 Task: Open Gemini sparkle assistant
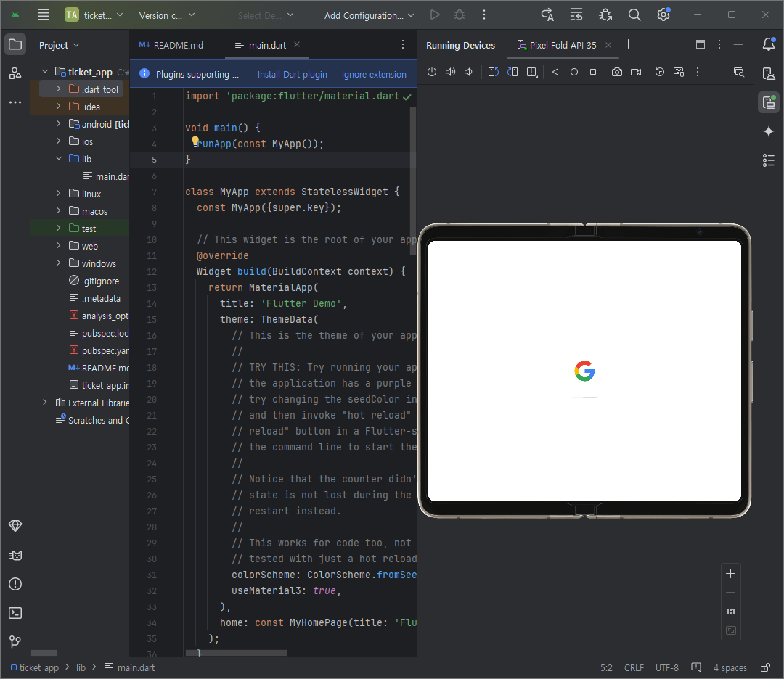(x=769, y=131)
